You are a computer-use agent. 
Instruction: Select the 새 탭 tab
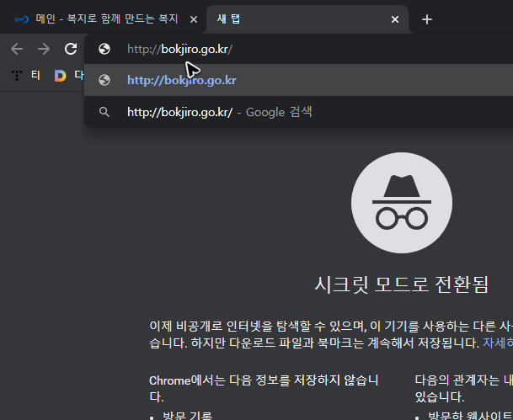[307, 19]
